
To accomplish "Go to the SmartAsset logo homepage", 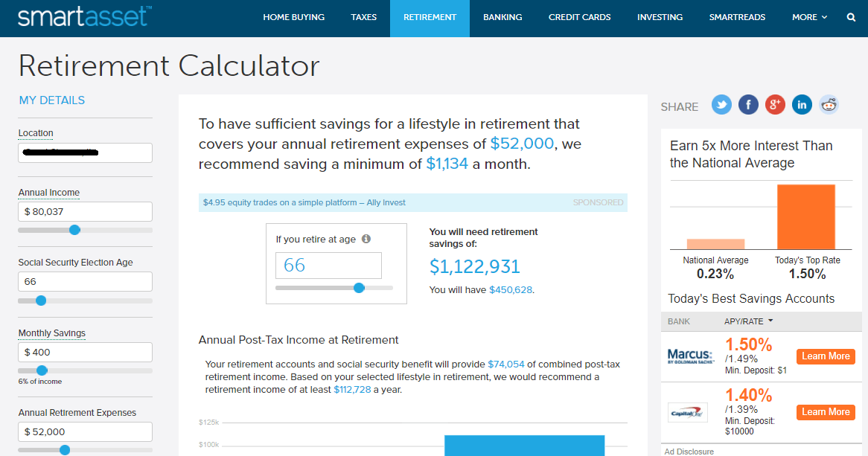I will (84, 17).
